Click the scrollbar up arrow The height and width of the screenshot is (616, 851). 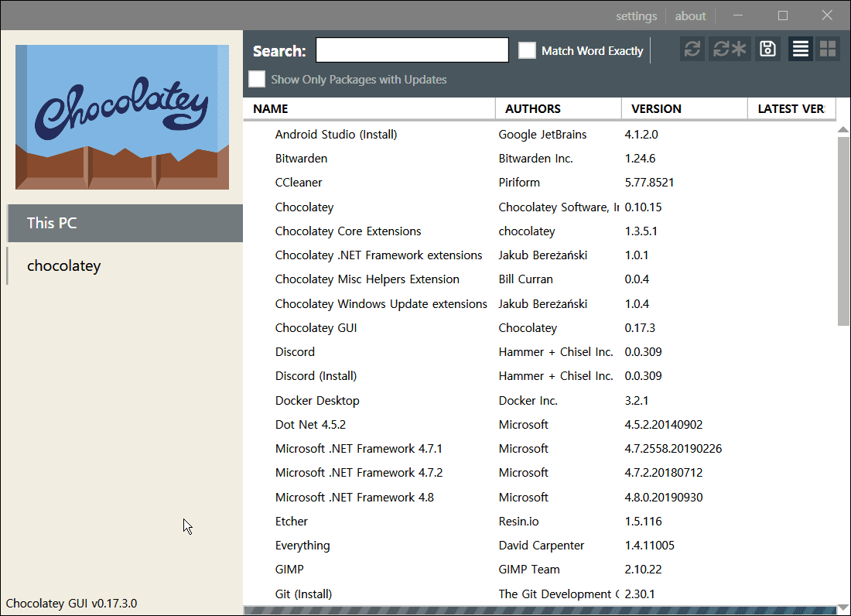pos(842,129)
